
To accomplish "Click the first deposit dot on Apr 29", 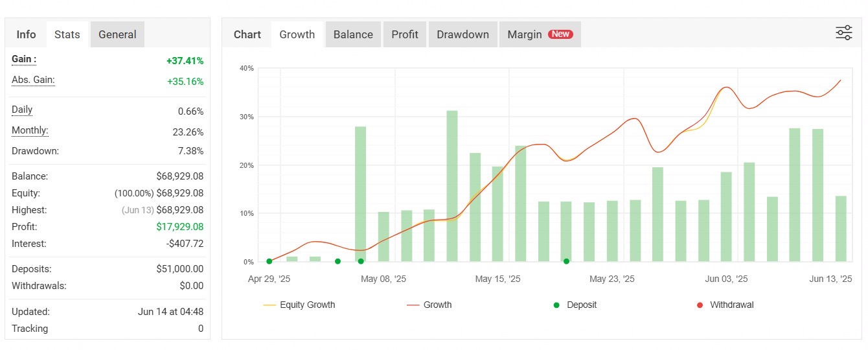I will [269, 261].
